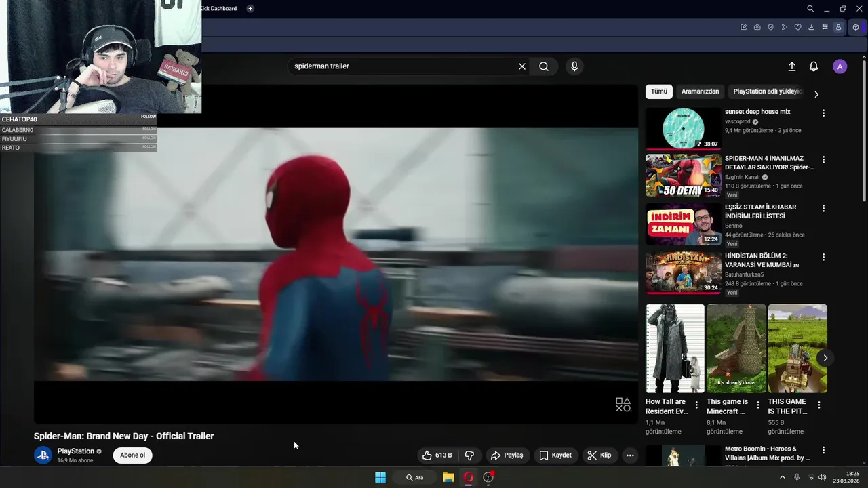Open HİNDİSTAN BÖLÜM 2 video title
Image resolution: width=868 pixels, height=488 pixels.
[x=762, y=260]
